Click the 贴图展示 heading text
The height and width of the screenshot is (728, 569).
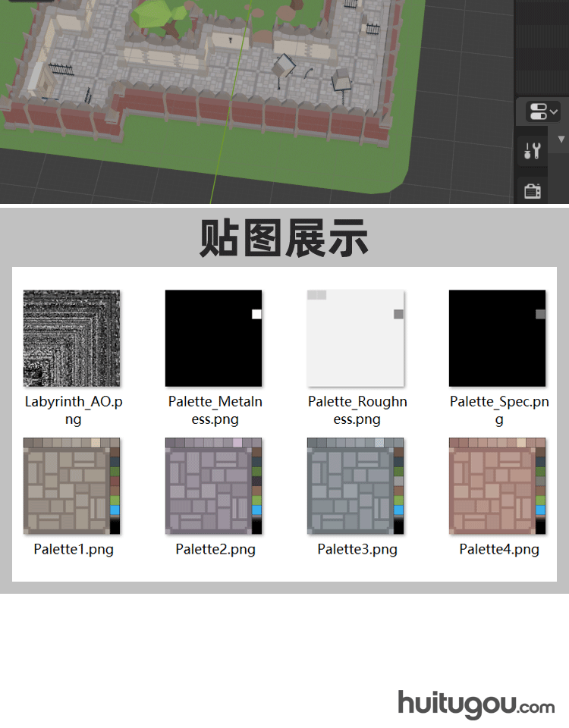[284, 238]
